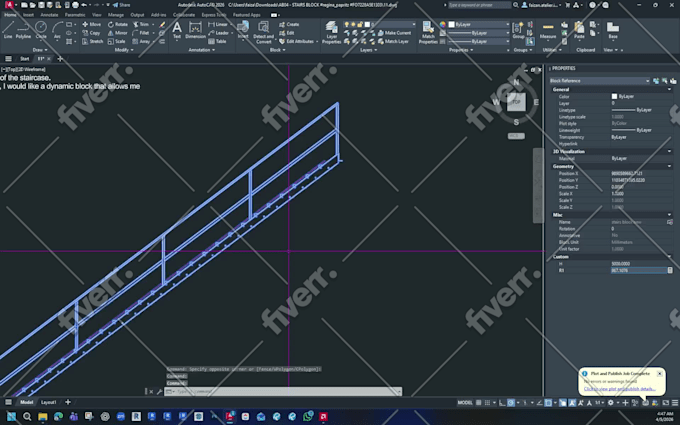Select the Measure utility

point(548,30)
